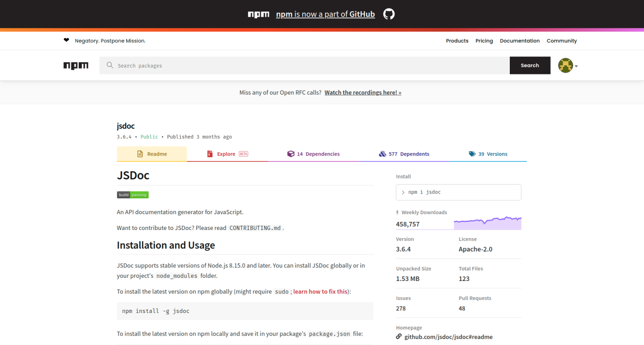Click the magnifying glass search icon
The height and width of the screenshot is (345, 644).
[110, 65]
